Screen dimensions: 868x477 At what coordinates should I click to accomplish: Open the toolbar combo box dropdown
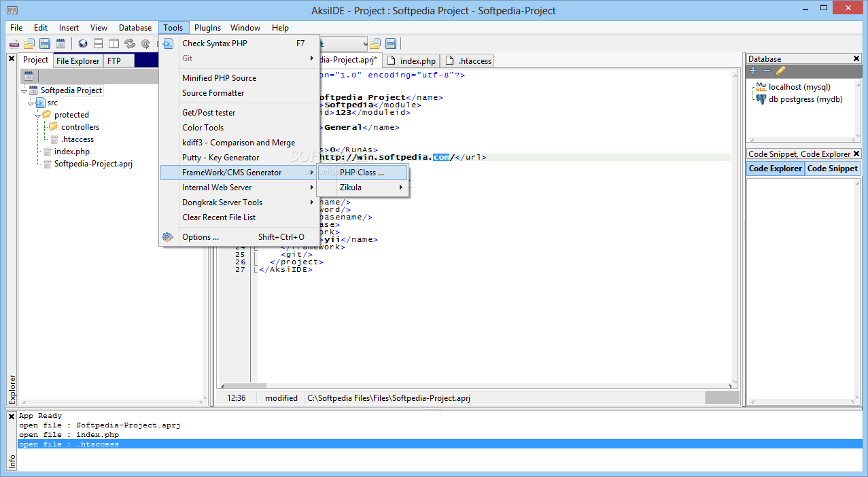(x=364, y=43)
